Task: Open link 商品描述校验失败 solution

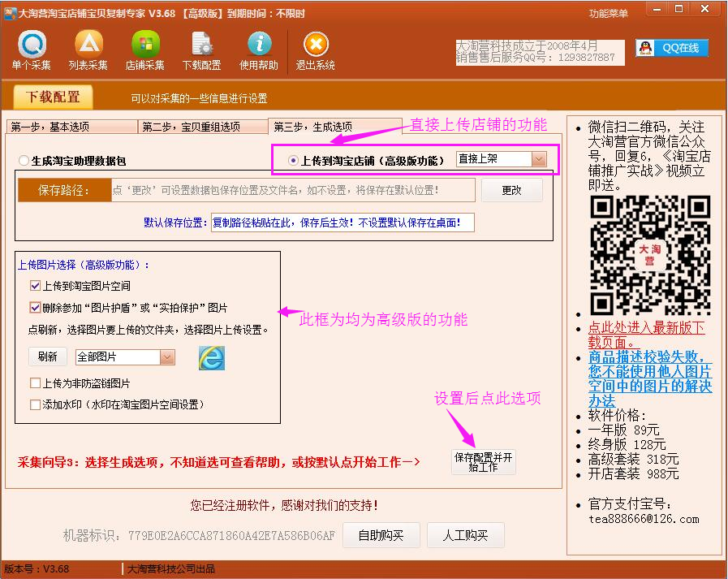Action: click(x=649, y=378)
